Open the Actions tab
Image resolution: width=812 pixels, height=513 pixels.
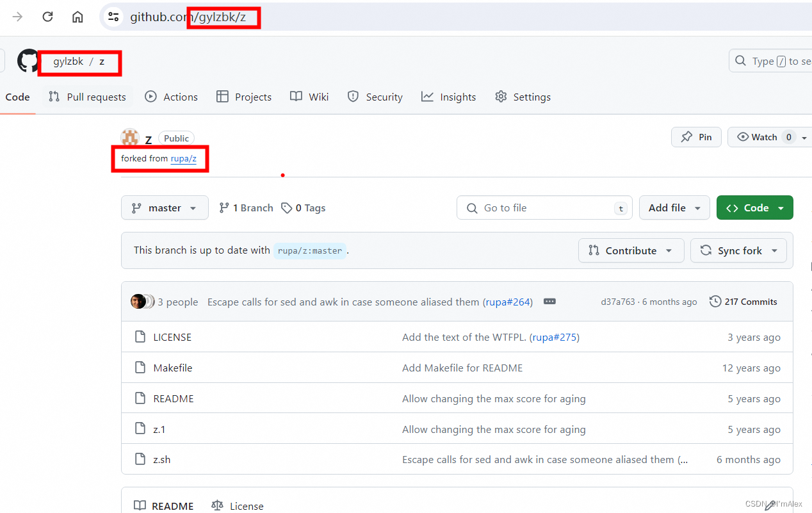coord(172,97)
